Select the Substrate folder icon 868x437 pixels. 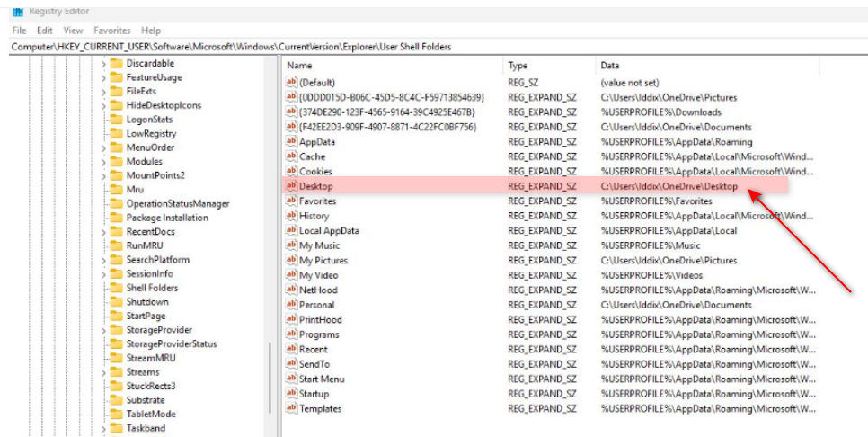click(x=116, y=400)
